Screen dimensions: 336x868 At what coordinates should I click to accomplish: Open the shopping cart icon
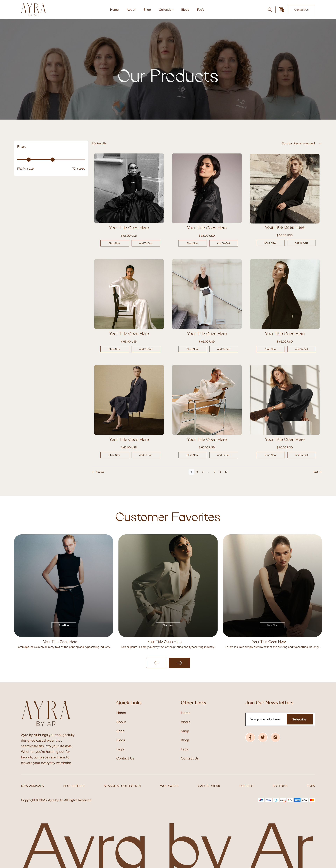click(281, 9)
